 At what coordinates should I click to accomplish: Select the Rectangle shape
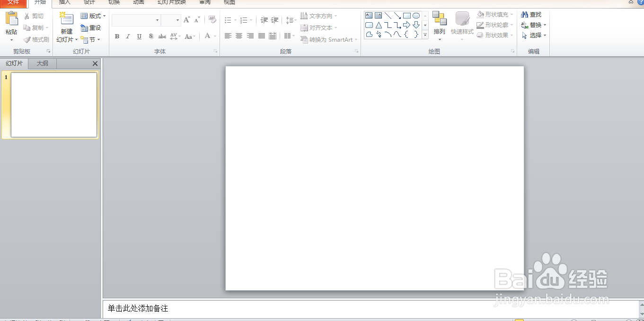(407, 16)
